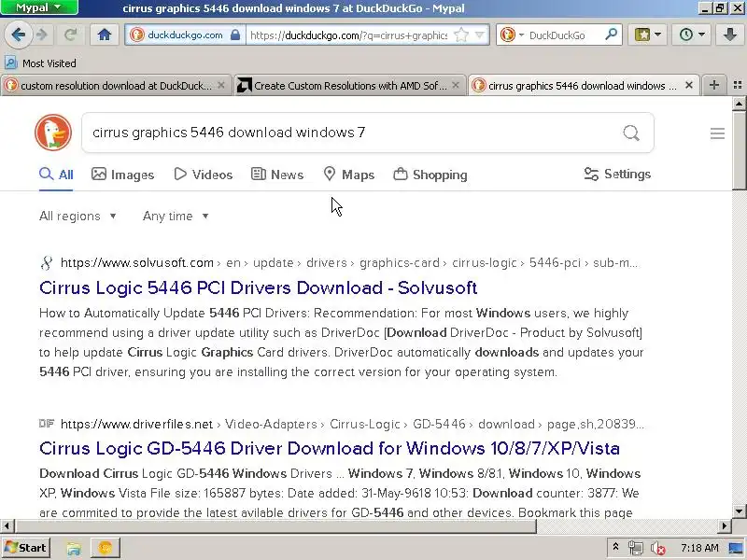Switch to Videos results
Viewport: 747px width, 560px height.
(x=204, y=175)
